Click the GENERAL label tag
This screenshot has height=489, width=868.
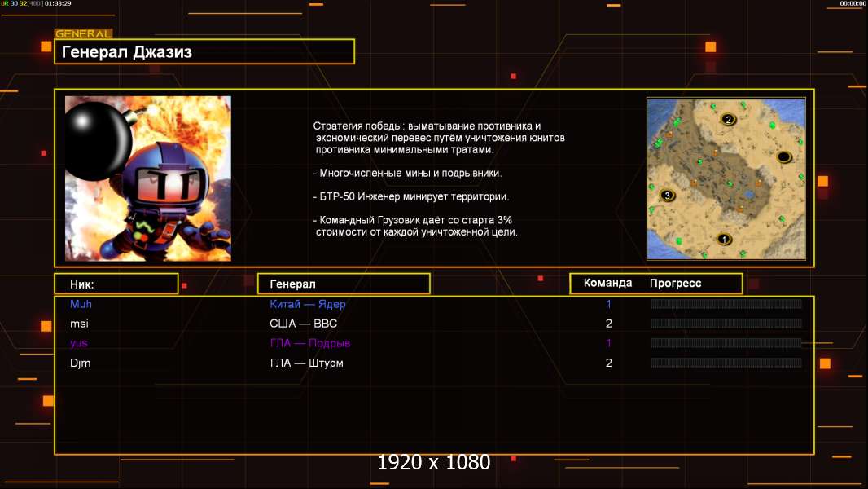(83, 33)
